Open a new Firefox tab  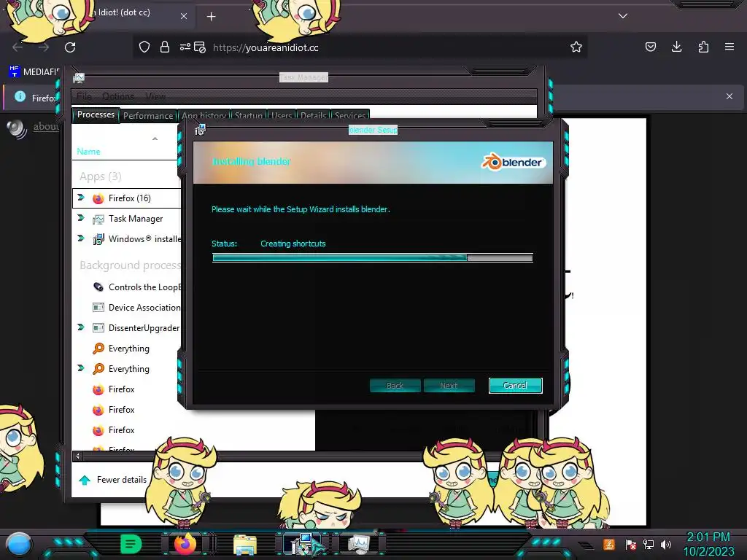pyautogui.click(x=211, y=17)
